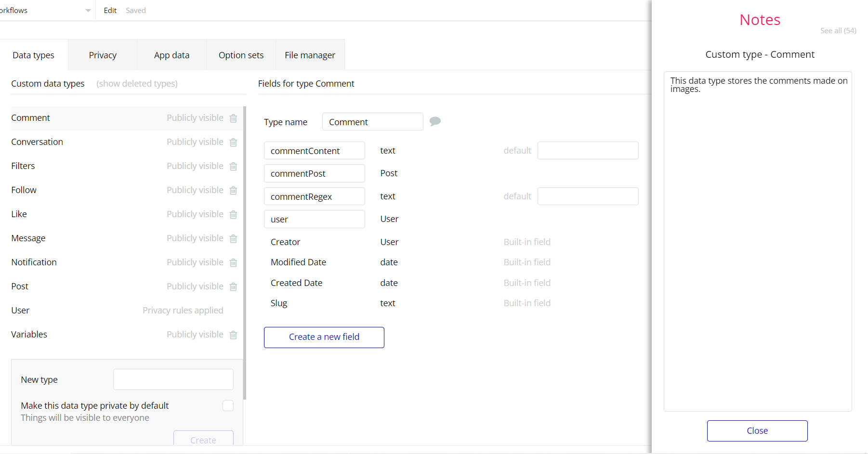868x454 pixels.
Task: Open the comment bubble next to Type name
Action: (435, 121)
